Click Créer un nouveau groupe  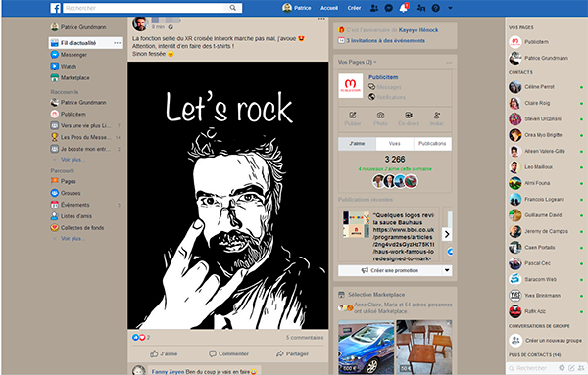(545, 341)
